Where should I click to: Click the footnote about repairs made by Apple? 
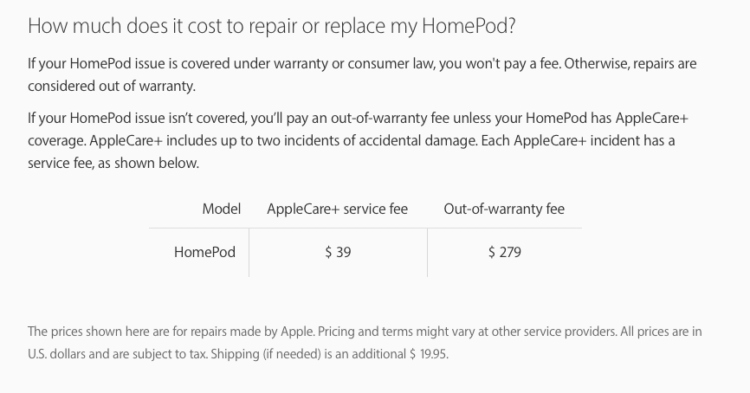364,343
